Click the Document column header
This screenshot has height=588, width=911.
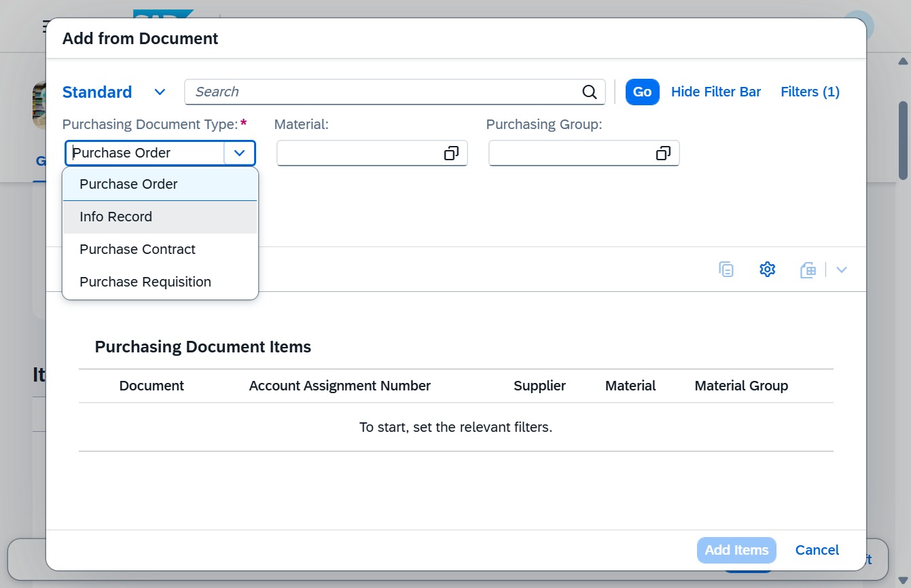pyautogui.click(x=151, y=386)
